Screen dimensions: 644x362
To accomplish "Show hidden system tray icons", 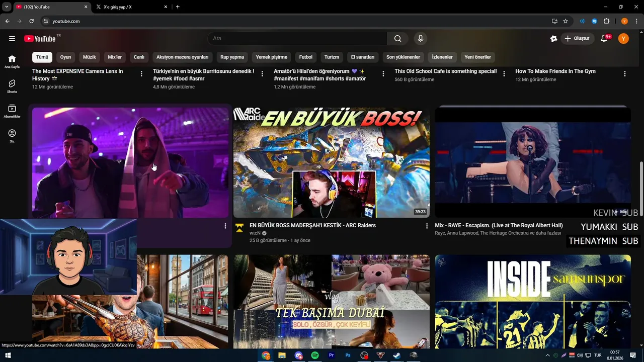I will tap(547, 355).
